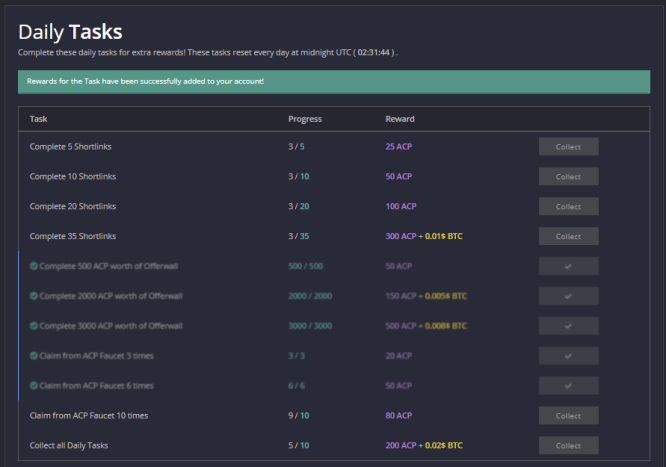Click completed checkmark button for 2000 ACP Offerwall

point(568,296)
